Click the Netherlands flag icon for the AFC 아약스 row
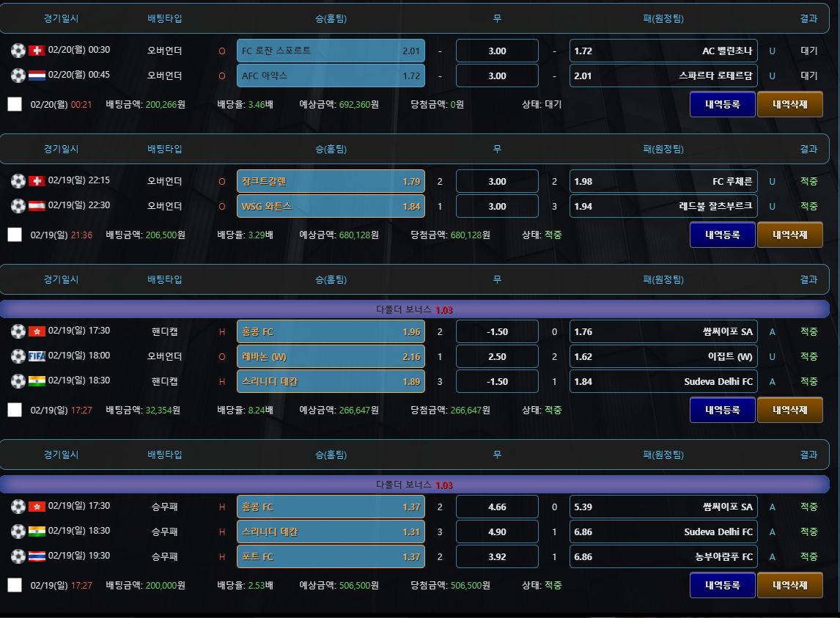Viewport: 840px width, 618px height. tap(37, 76)
